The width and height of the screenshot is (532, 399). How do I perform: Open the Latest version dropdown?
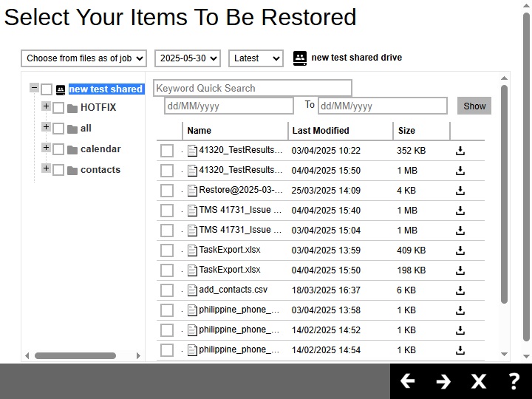pos(256,58)
